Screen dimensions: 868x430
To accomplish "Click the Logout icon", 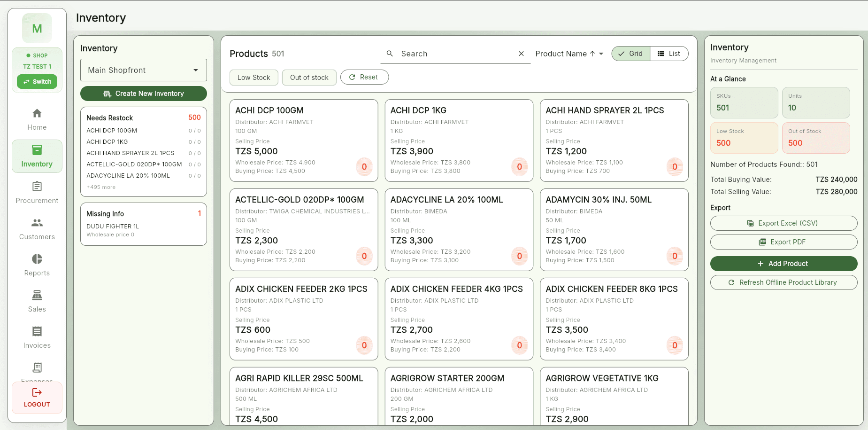I will [37, 392].
